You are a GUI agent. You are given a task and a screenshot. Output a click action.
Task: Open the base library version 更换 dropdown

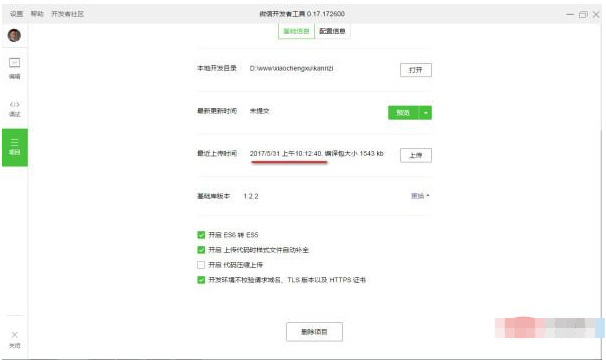pos(420,196)
